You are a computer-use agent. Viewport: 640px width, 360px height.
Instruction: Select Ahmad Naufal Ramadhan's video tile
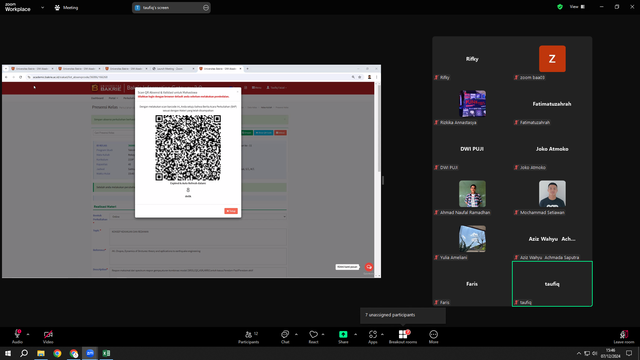point(472,194)
